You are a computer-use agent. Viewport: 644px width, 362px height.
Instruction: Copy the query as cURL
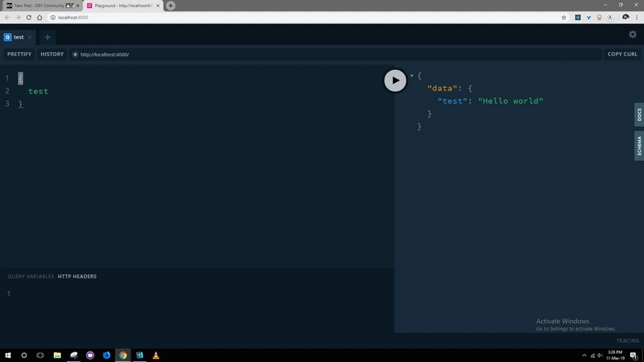pos(622,54)
